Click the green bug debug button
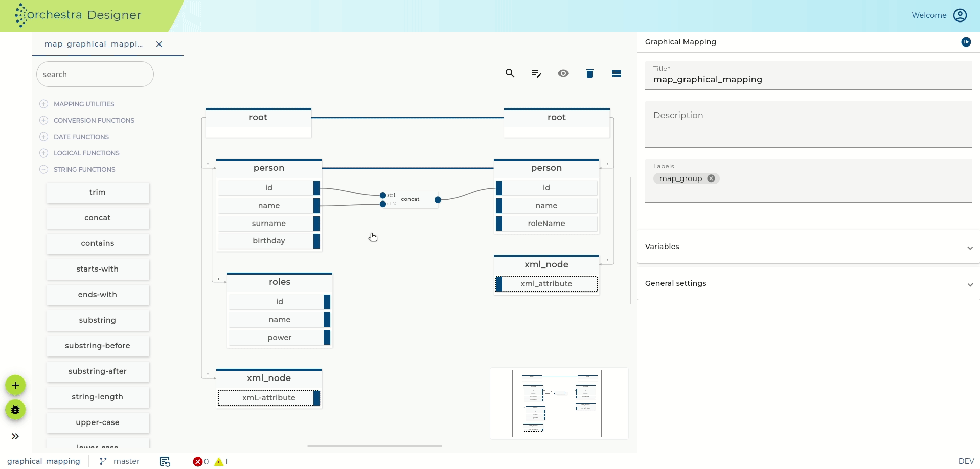Viewport: 980px width, 469px height. (x=15, y=410)
